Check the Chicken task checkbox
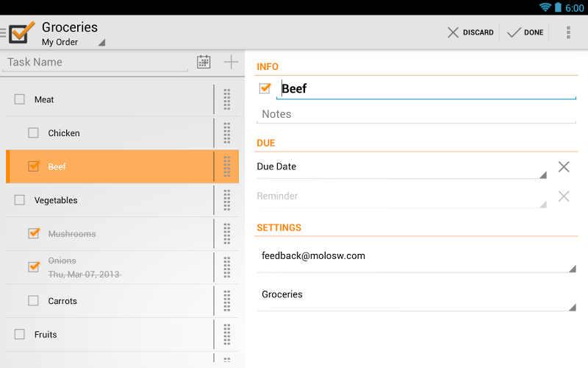The image size is (588, 368). [x=33, y=133]
